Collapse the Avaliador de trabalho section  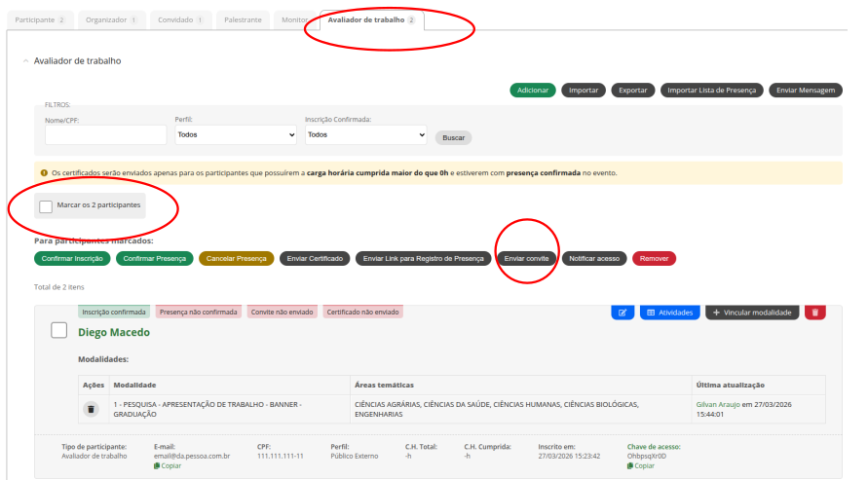tap(25, 60)
